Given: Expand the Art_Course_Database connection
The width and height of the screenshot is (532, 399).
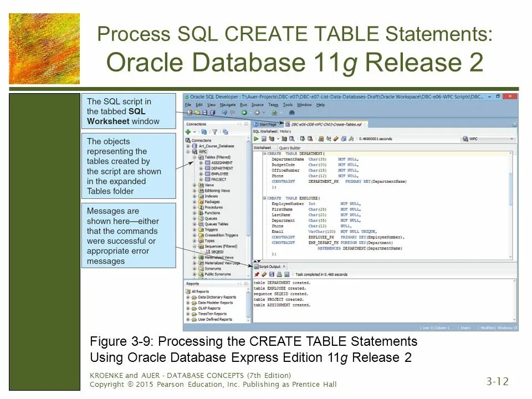Looking at the screenshot, I should click(x=188, y=146).
